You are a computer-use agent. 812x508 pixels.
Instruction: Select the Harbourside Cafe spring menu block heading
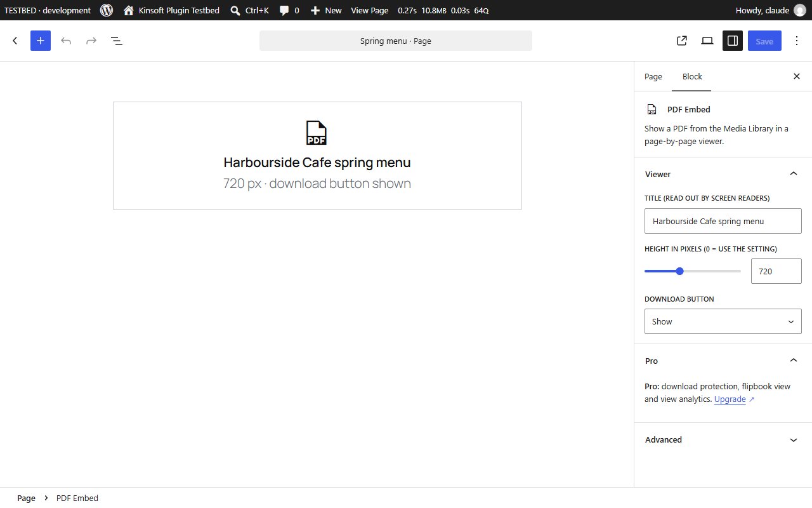click(x=317, y=163)
